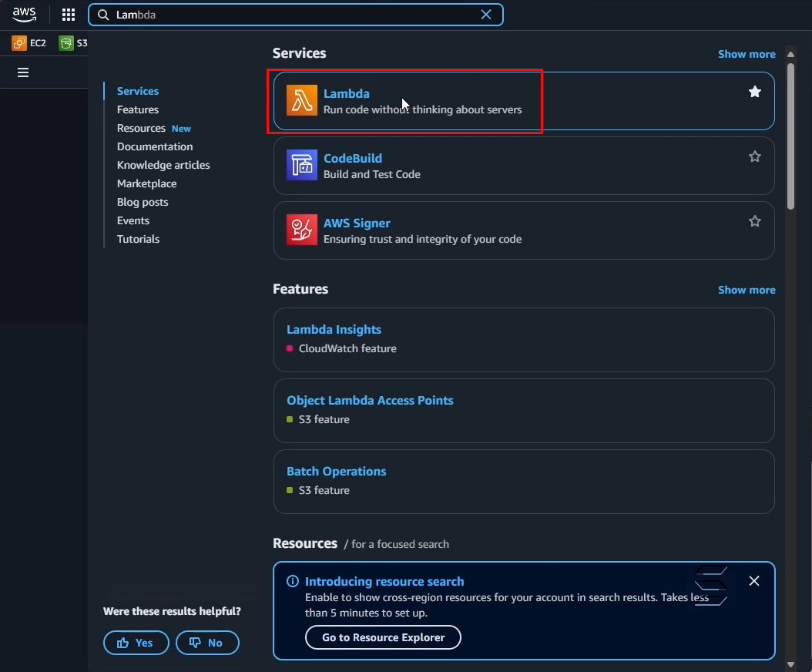
Task: Click the scroll up arrow
Action: coord(790,55)
